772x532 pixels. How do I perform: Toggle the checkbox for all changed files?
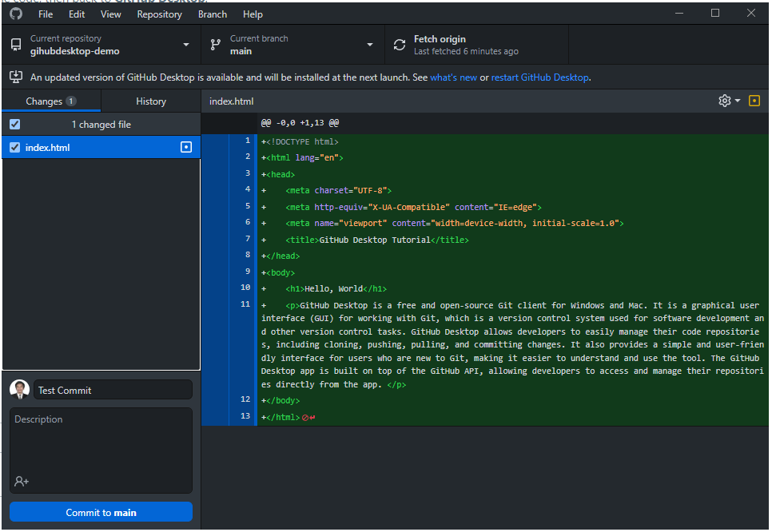(x=14, y=124)
